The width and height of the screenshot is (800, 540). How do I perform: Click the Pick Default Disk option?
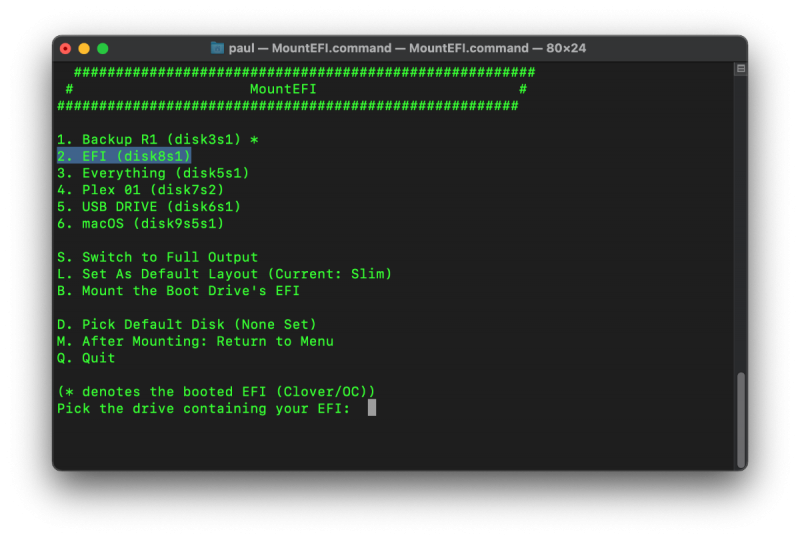click(186, 324)
